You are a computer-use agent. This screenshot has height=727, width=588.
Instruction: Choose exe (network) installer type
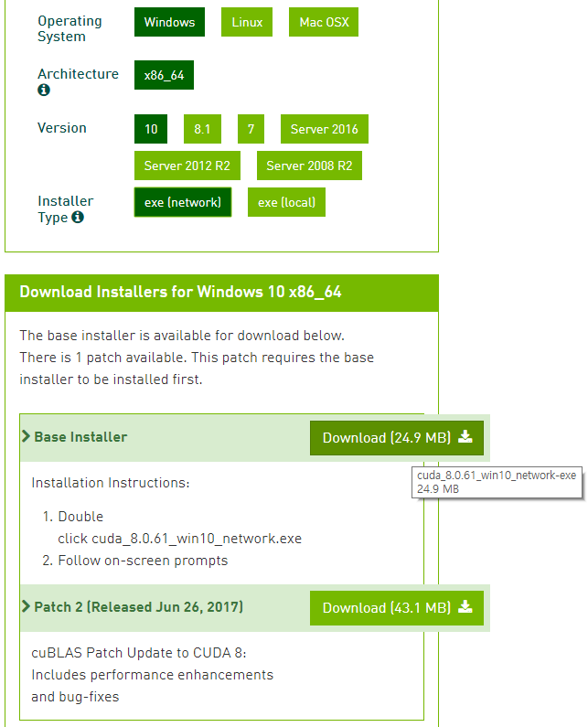point(183,202)
